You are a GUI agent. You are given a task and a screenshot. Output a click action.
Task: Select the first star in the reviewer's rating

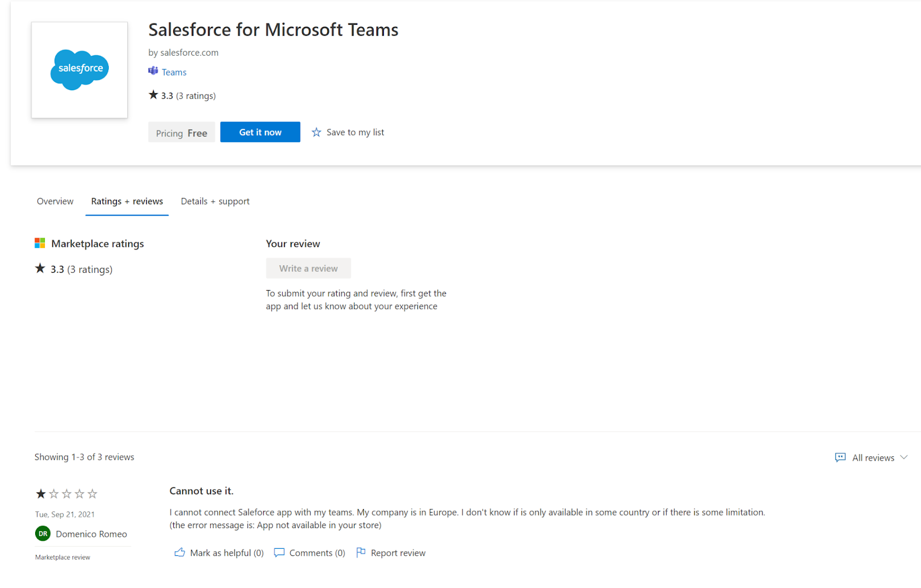40,493
